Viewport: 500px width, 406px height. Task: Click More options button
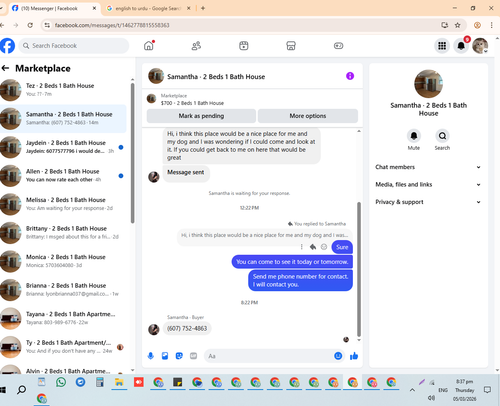tap(308, 116)
